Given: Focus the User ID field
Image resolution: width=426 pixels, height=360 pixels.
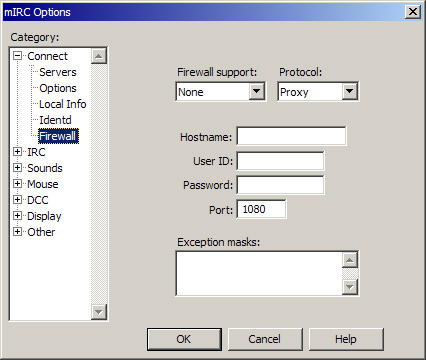Looking at the screenshot, I should click(x=280, y=161).
